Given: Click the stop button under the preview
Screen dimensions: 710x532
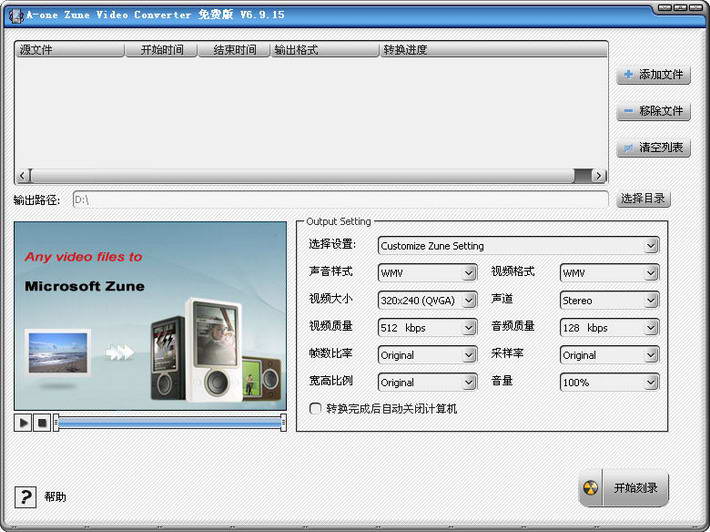Looking at the screenshot, I should click(42, 423).
